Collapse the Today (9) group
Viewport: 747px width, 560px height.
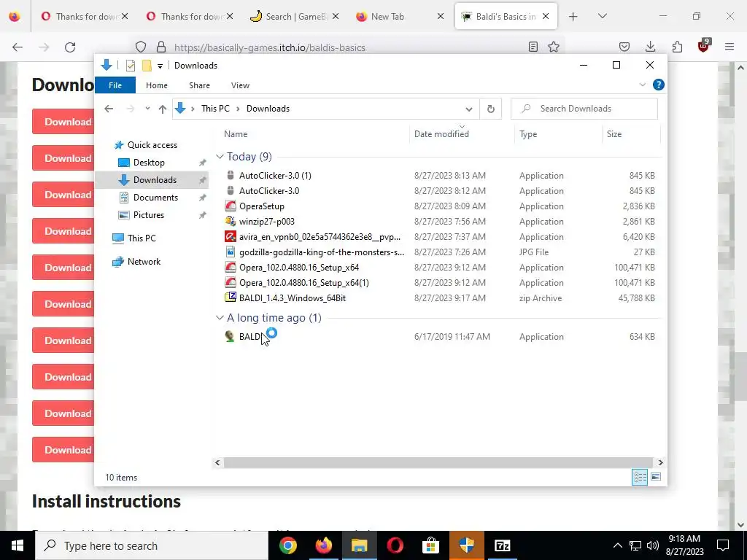pos(220,157)
